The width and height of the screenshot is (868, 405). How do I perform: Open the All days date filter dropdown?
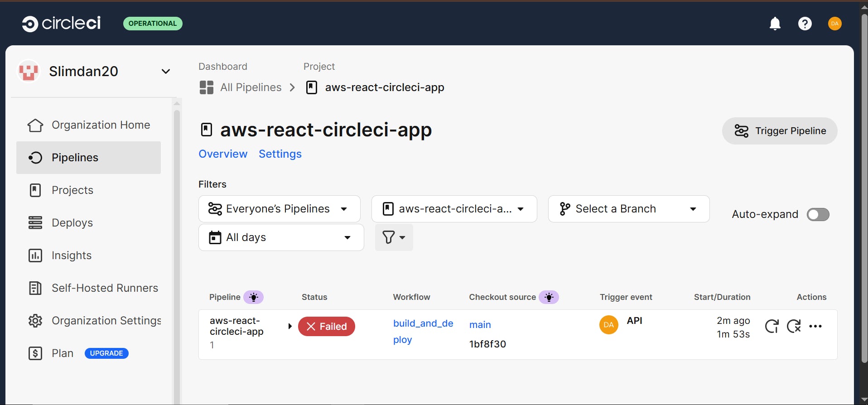click(x=281, y=237)
